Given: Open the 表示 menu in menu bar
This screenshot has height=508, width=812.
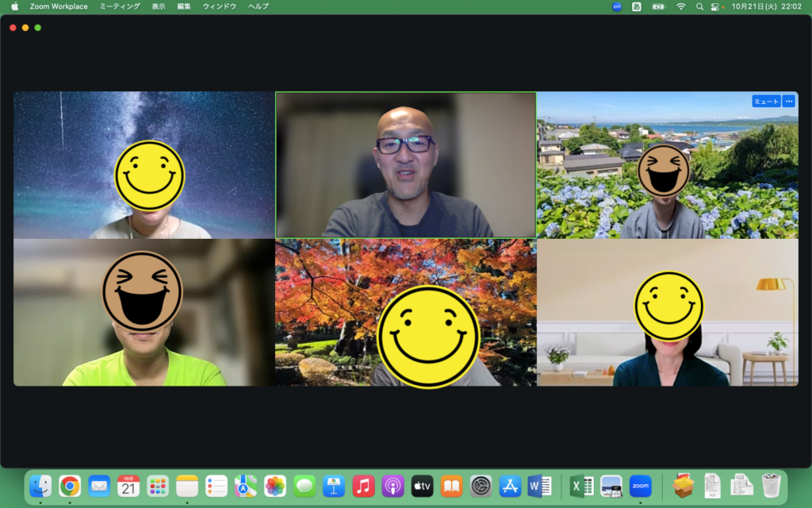Looking at the screenshot, I should (x=159, y=6).
